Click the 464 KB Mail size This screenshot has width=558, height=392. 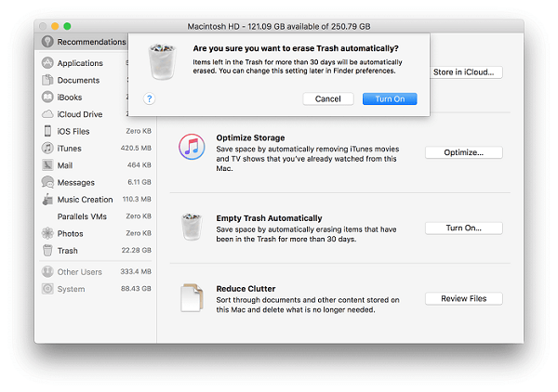139,165
